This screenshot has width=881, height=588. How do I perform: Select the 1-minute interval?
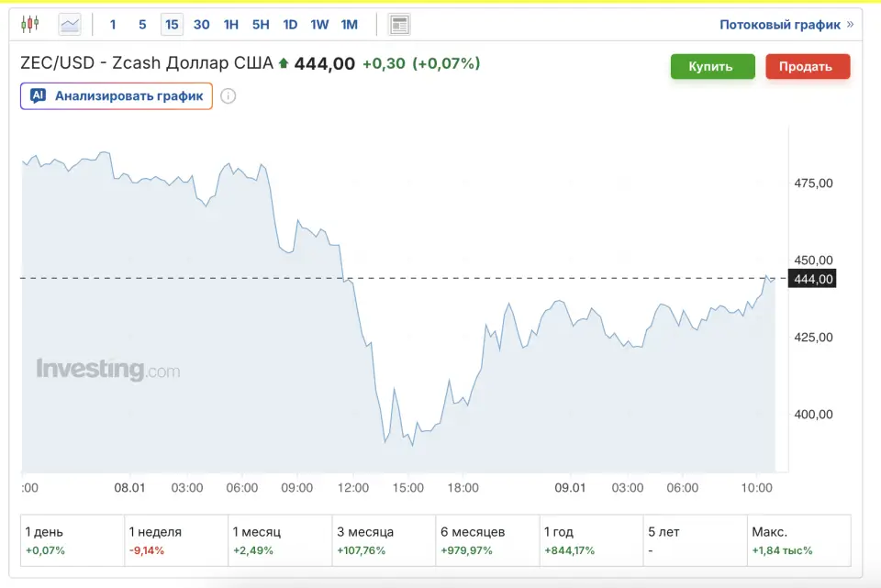pyautogui.click(x=113, y=25)
